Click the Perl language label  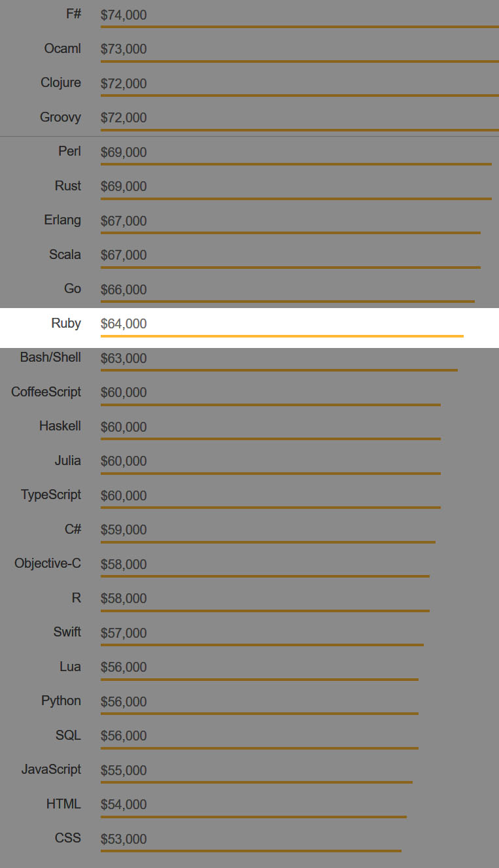tap(70, 151)
